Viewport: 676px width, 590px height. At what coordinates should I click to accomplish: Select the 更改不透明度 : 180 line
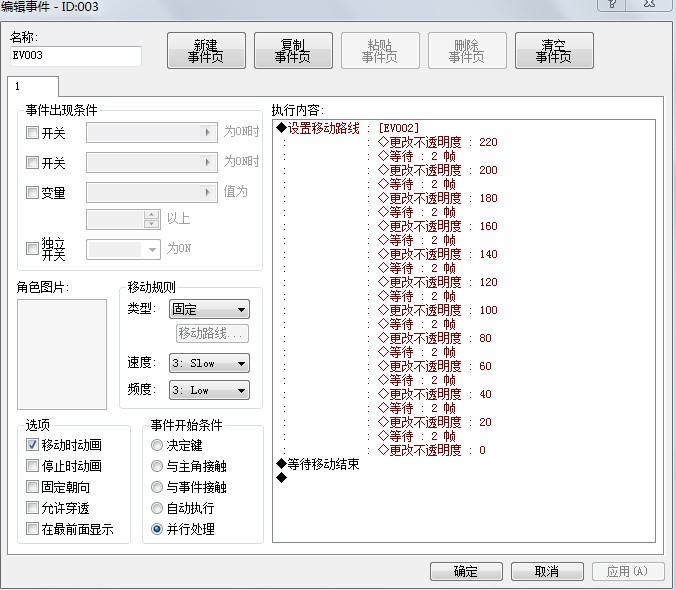point(437,198)
